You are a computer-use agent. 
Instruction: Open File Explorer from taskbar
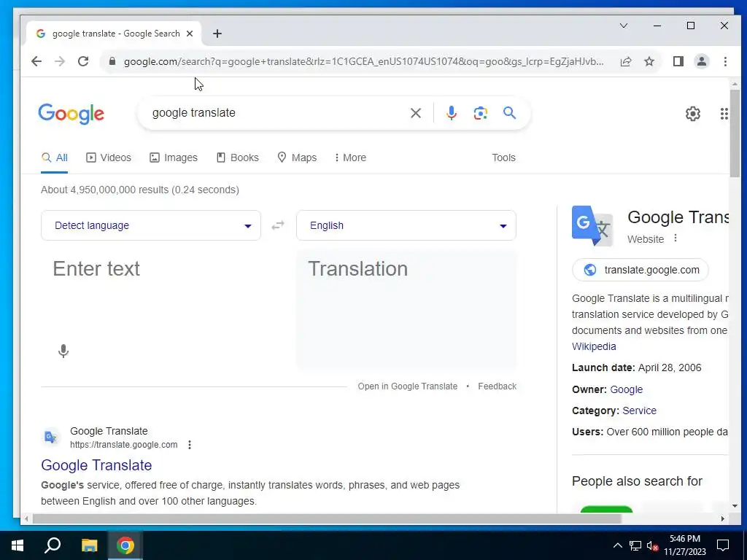[x=89, y=545]
